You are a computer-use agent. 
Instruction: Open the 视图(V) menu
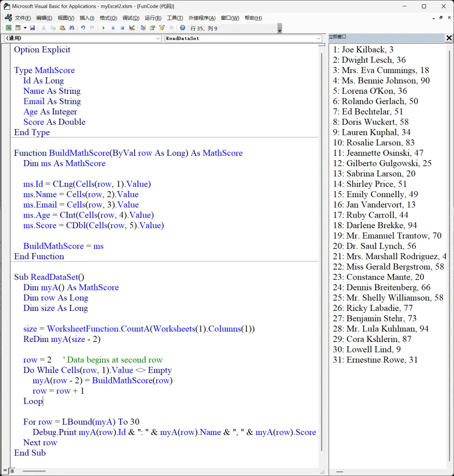[66, 18]
